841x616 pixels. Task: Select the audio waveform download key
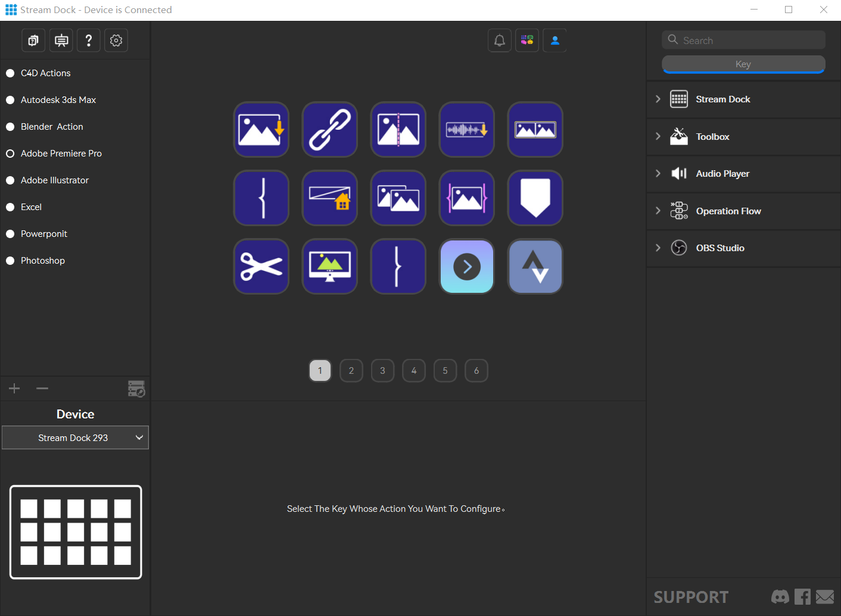coord(467,130)
